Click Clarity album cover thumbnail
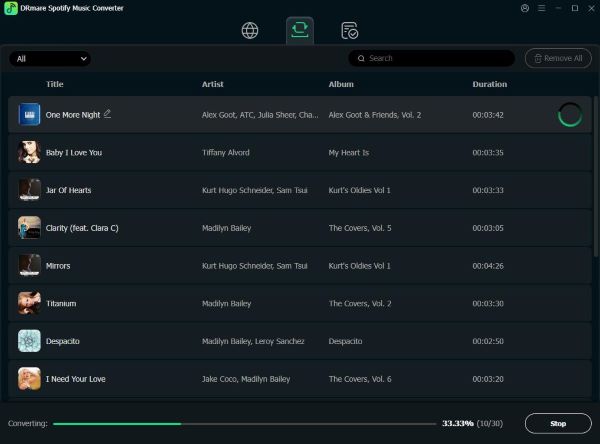600x444 pixels. tap(29, 228)
